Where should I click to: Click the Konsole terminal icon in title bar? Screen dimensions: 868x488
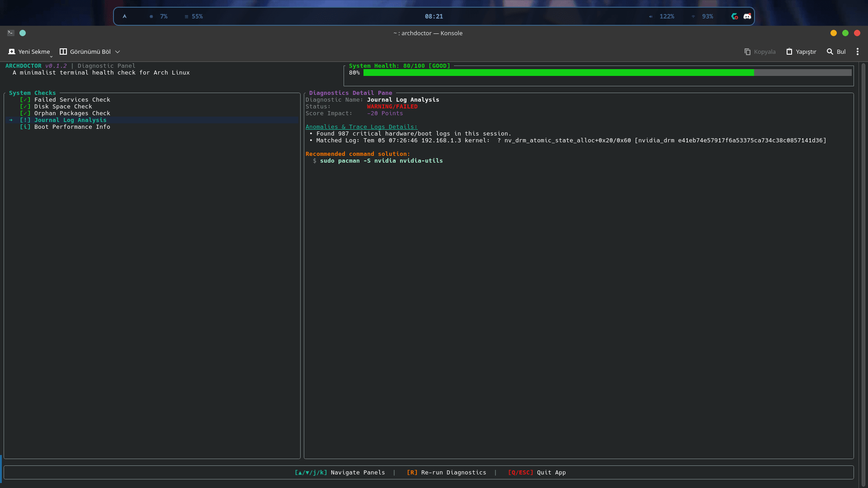pyautogui.click(x=11, y=33)
